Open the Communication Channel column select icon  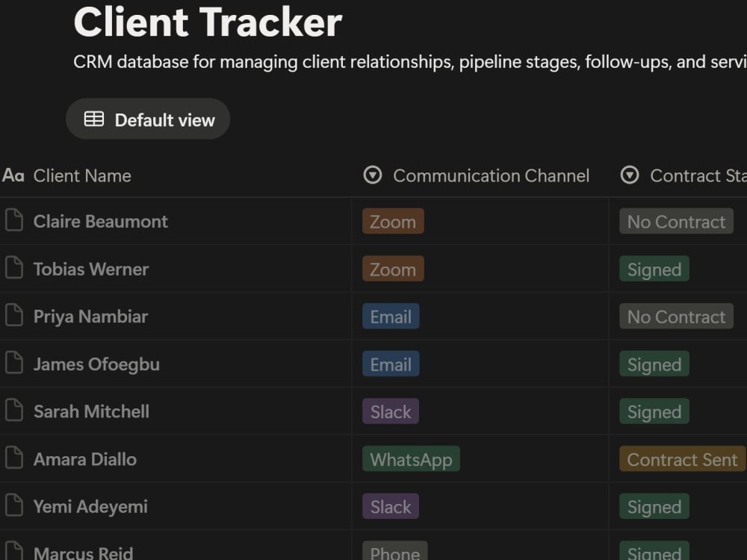373,175
